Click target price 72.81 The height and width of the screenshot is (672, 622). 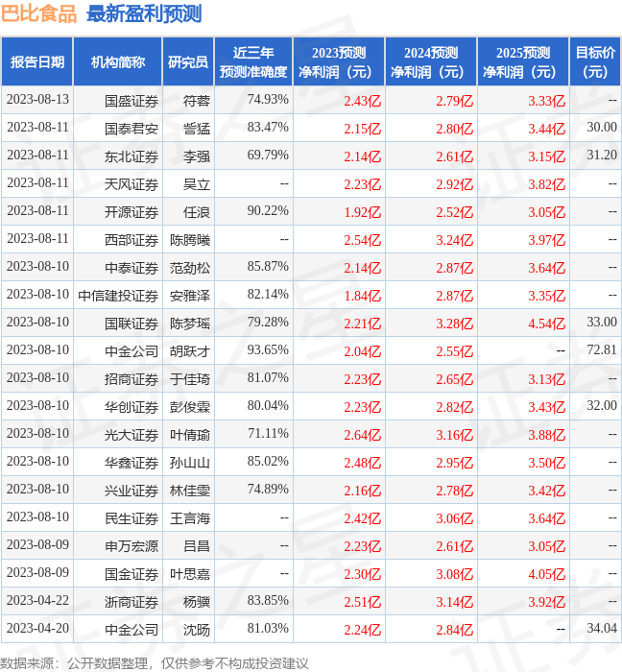pos(602,350)
